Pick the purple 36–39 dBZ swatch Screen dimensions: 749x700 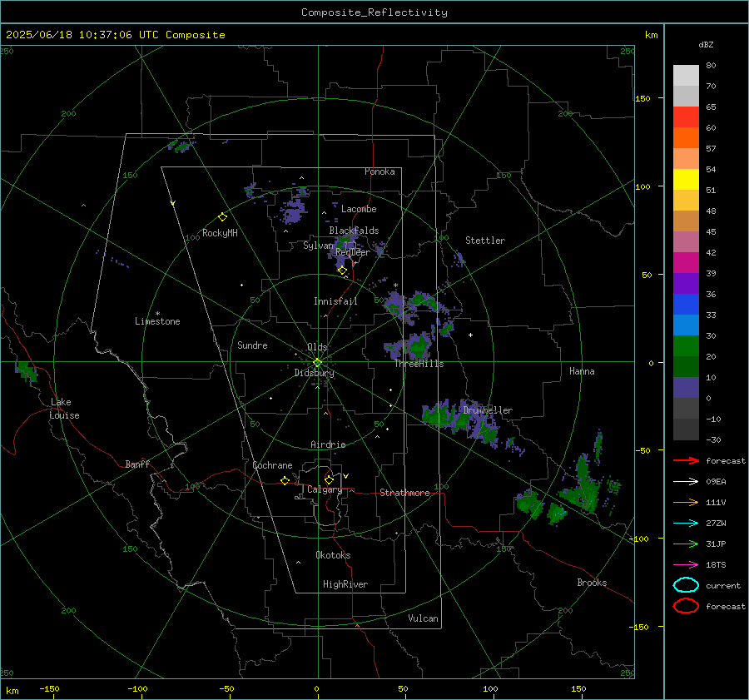click(x=686, y=283)
